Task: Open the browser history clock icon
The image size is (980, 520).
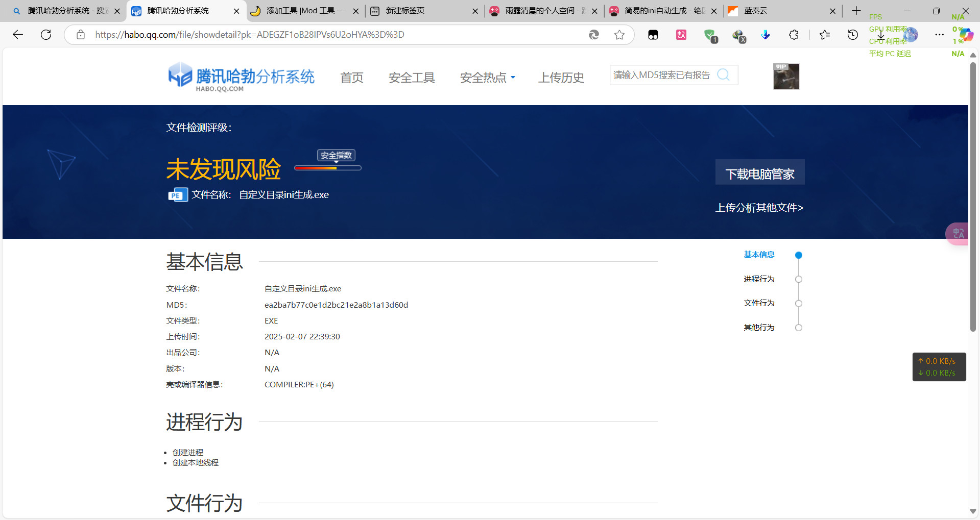Action: tap(852, 35)
